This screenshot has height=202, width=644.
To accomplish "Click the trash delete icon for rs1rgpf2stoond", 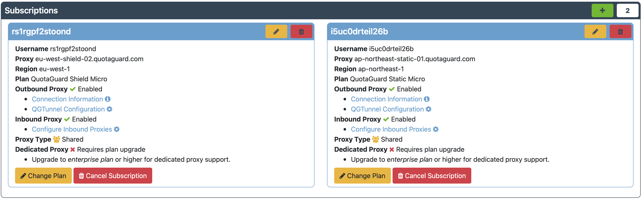I will pyautogui.click(x=301, y=32).
